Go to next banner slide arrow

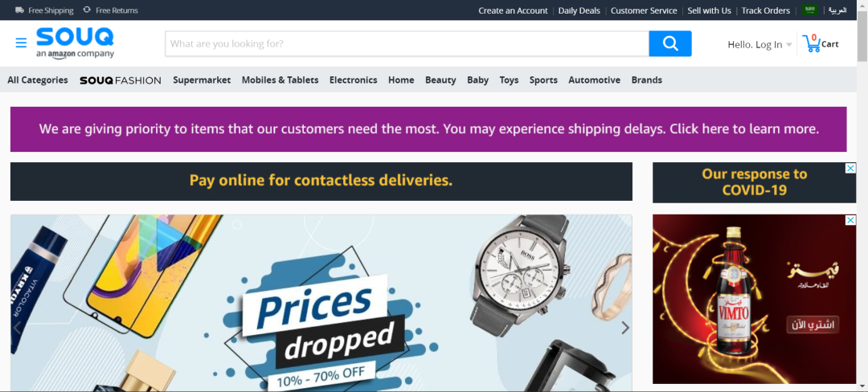(625, 328)
